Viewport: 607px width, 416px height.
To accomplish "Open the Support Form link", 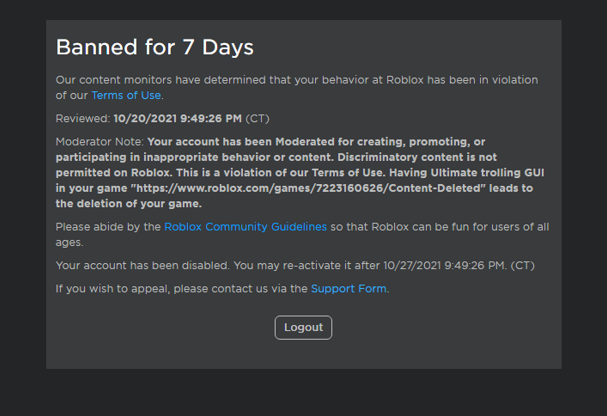I will point(348,289).
